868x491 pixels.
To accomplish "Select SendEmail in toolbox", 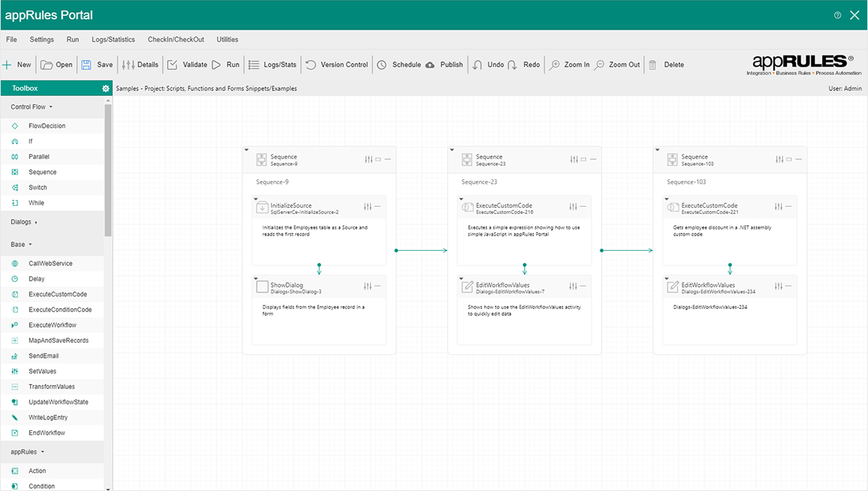I will point(52,356).
